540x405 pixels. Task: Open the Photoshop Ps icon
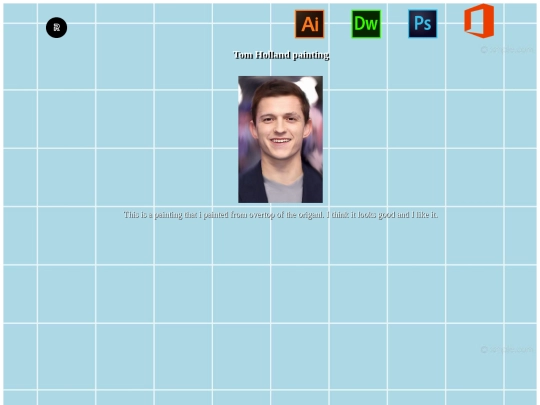pos(423,24)
